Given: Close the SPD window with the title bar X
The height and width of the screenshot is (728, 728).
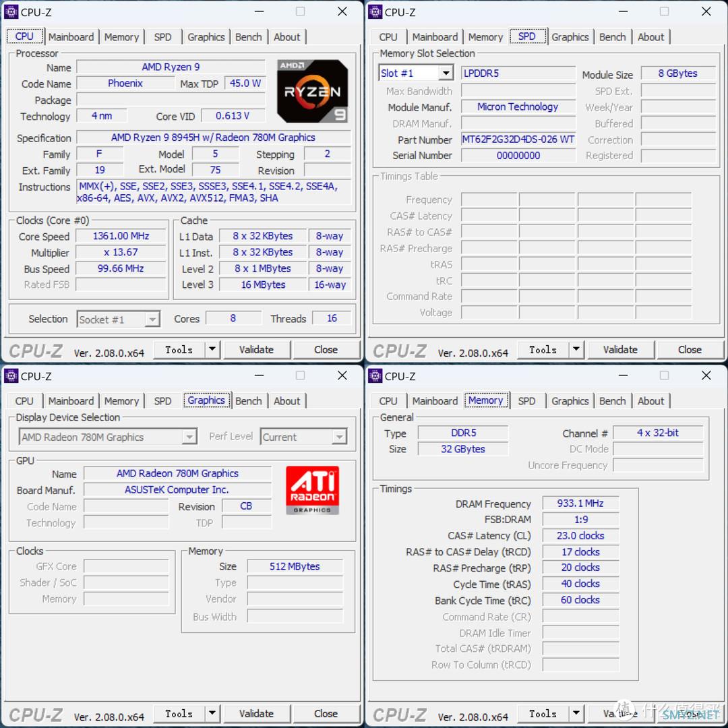Looking at the screenshot, I should coord(706,11).
